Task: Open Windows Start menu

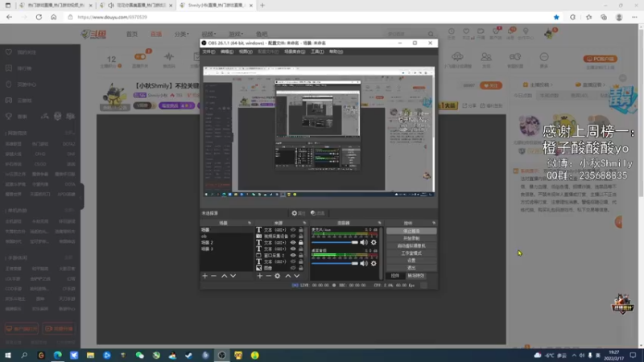Action: (x=8, y=355)
